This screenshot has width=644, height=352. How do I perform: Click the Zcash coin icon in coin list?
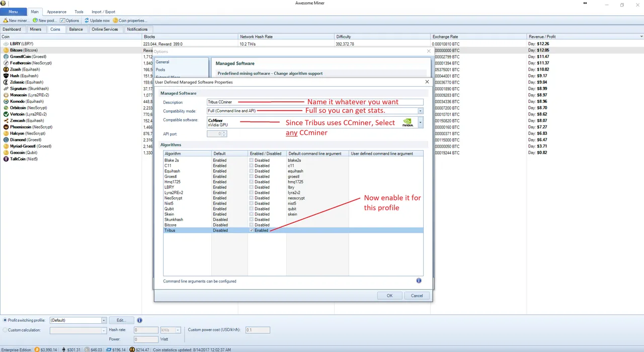coord(6,69)
